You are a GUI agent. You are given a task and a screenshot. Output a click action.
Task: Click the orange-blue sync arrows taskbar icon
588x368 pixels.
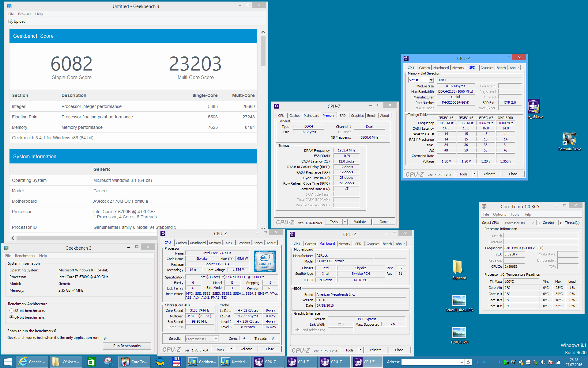160,362
